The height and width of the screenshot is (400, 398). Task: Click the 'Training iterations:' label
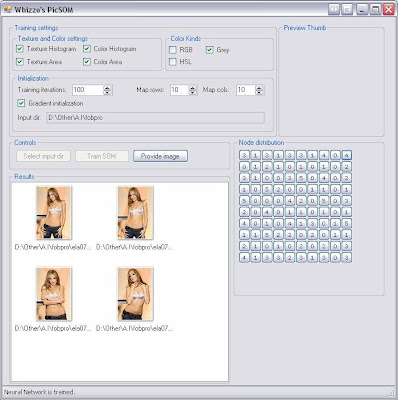point(42,90)
